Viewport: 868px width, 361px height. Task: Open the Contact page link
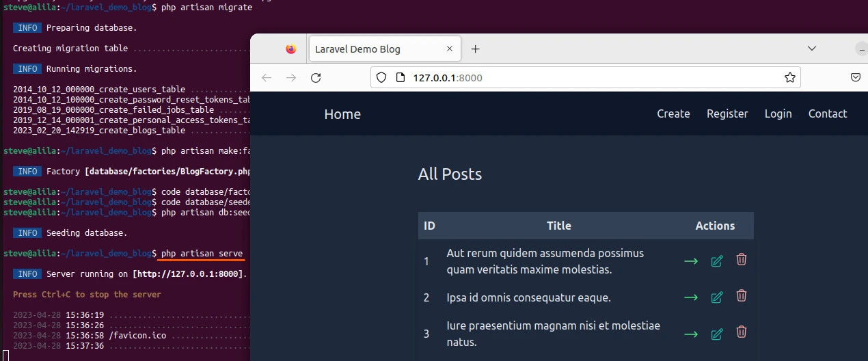click(x=828, y=113)
